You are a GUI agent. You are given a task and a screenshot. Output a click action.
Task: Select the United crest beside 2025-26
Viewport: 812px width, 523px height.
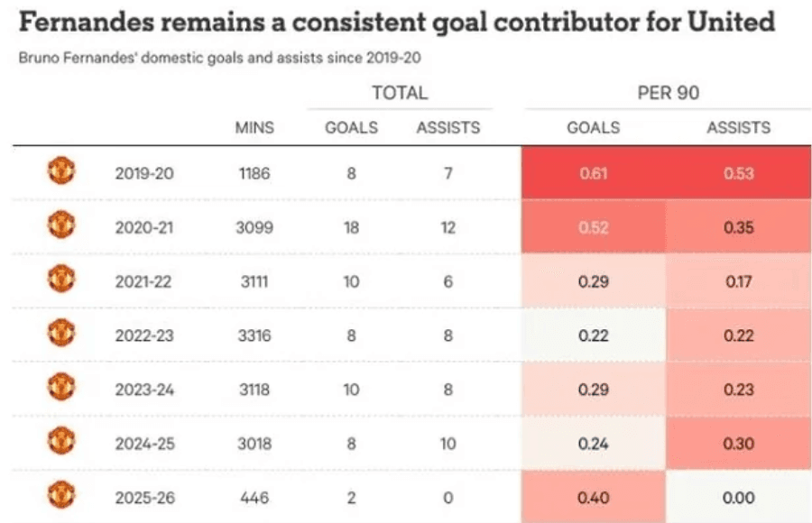click(60, 494)
